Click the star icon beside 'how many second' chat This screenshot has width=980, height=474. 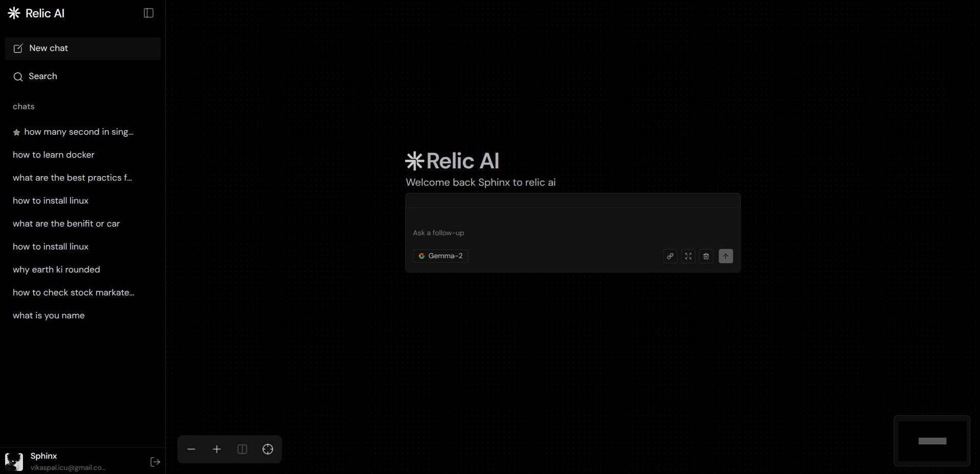click(16, 133)
